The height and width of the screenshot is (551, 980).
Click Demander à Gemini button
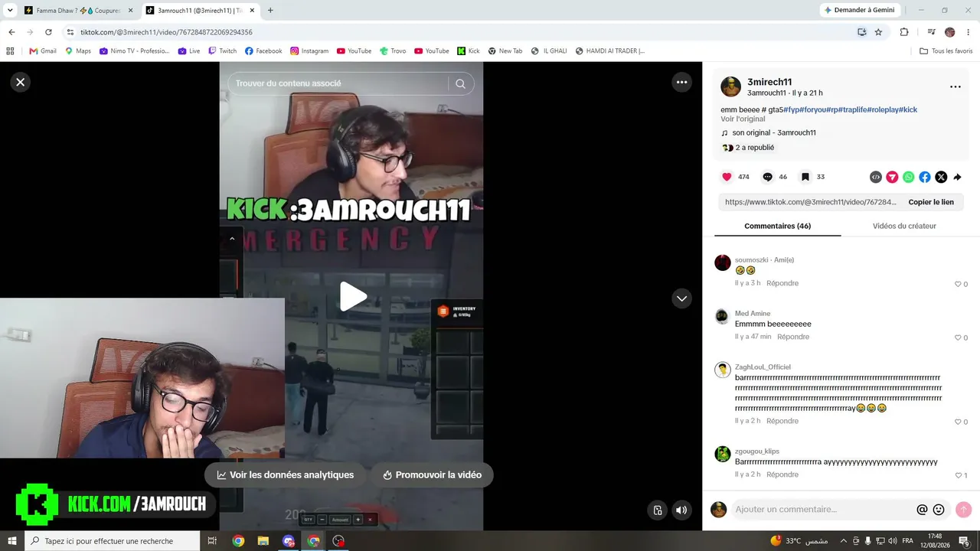click(859, 10)
